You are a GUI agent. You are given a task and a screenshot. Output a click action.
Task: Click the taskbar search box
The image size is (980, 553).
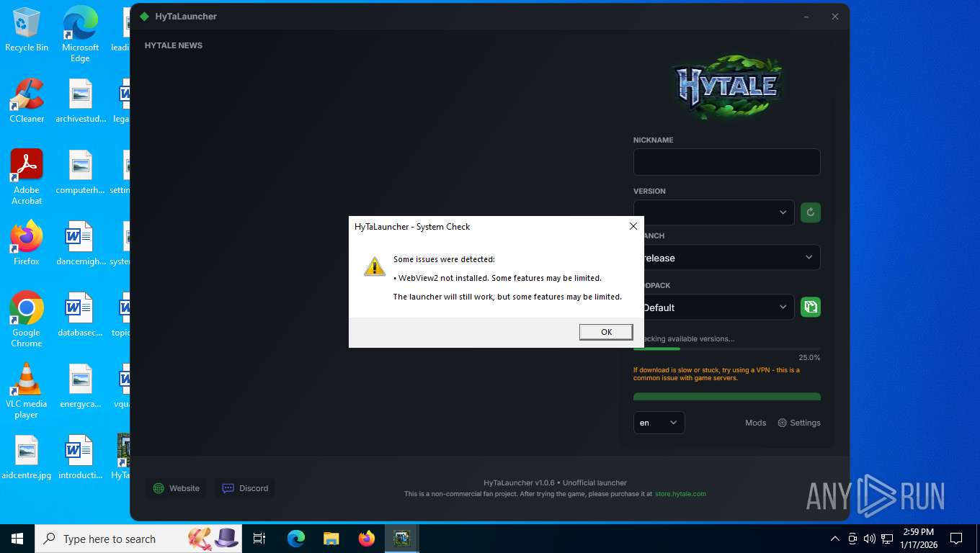pyautogui.click(x=140, y=539)
